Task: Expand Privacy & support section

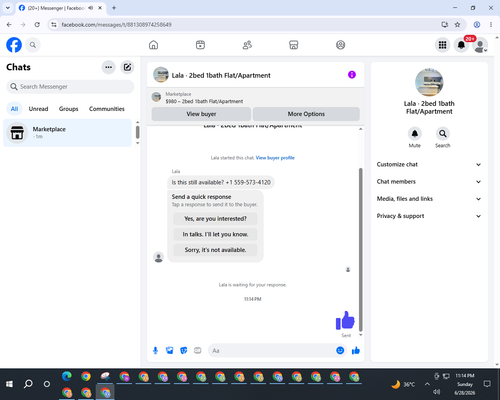Action: [429, 216]
